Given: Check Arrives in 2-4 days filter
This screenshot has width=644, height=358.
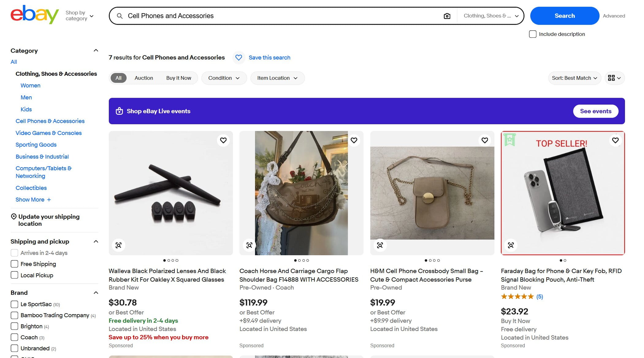Looking at the screenshot, I should click(14, 253).
